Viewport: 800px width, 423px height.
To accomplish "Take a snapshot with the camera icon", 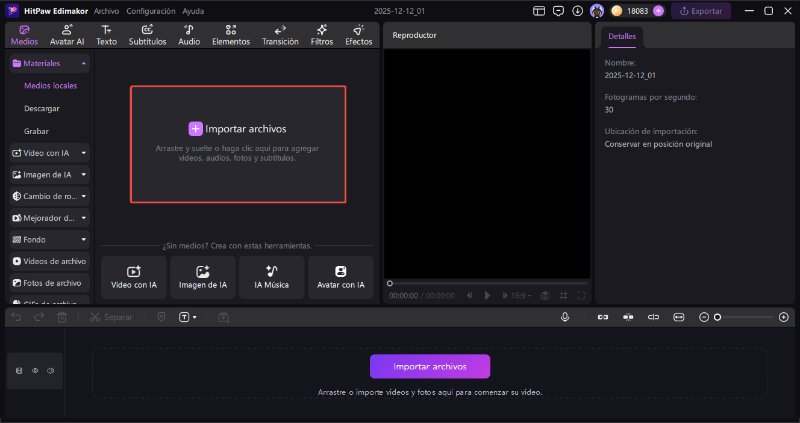I will [x=545, y=295].
